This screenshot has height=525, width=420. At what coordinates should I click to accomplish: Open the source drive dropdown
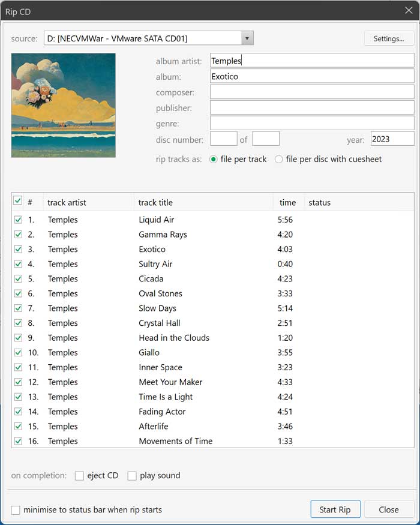pos(247,37)
